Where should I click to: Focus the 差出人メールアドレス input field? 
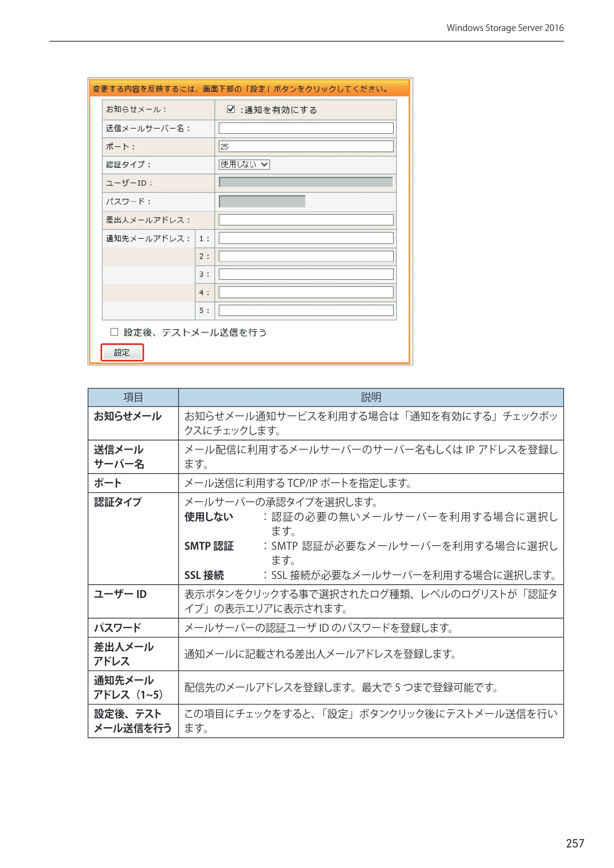pos(306,220)
